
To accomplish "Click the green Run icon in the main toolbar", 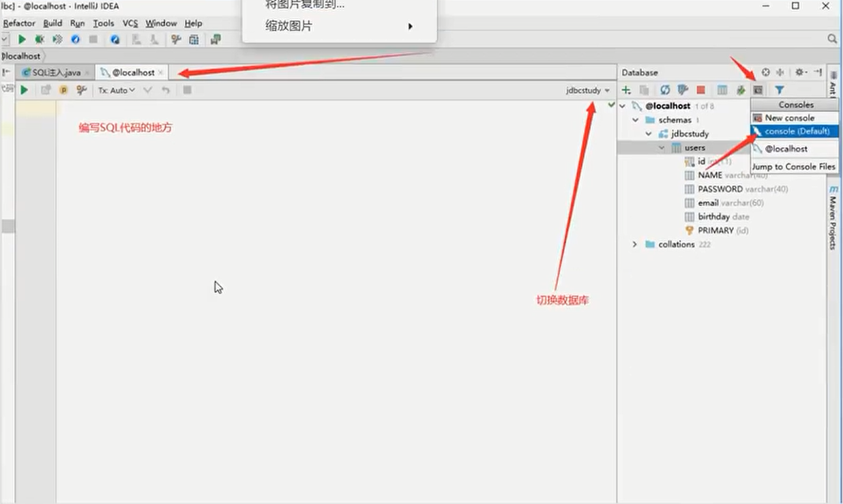I will pyautogui.click(x=23, y=40).
